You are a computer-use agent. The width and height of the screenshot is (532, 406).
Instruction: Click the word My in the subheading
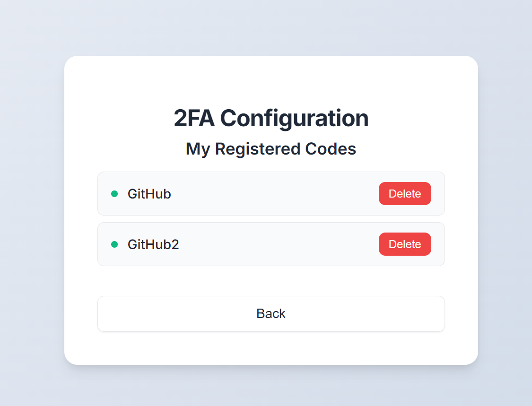198,149
